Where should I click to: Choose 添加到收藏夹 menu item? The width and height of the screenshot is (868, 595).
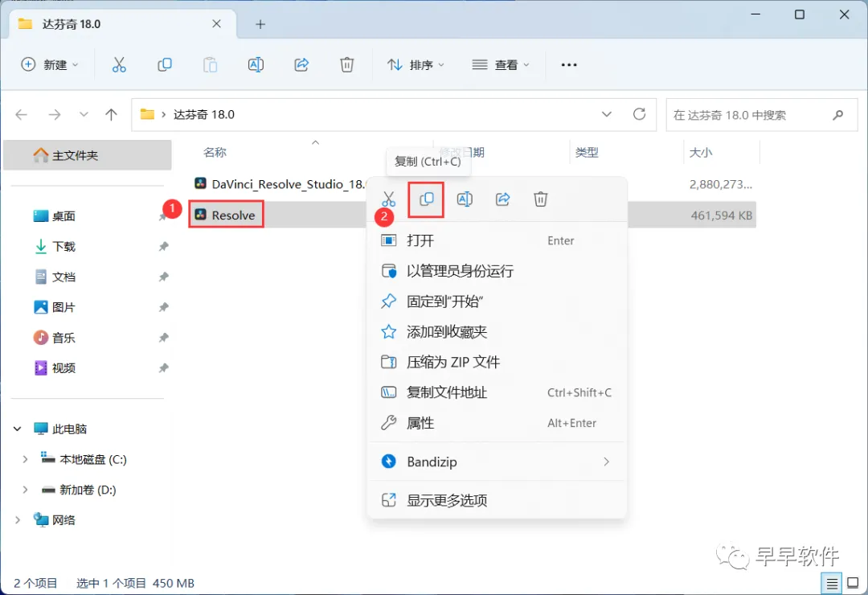coord(497,332)
